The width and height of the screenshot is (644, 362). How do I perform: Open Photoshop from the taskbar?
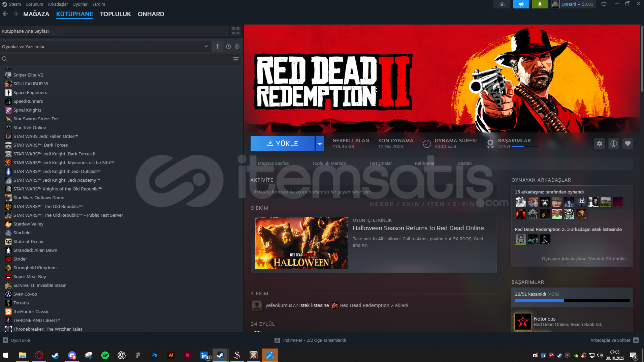click(155, 355)
